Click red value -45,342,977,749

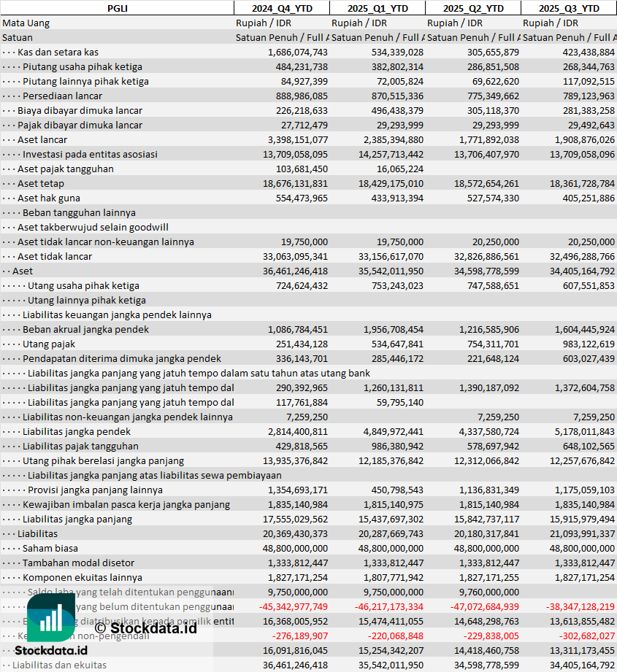point(294,606)
